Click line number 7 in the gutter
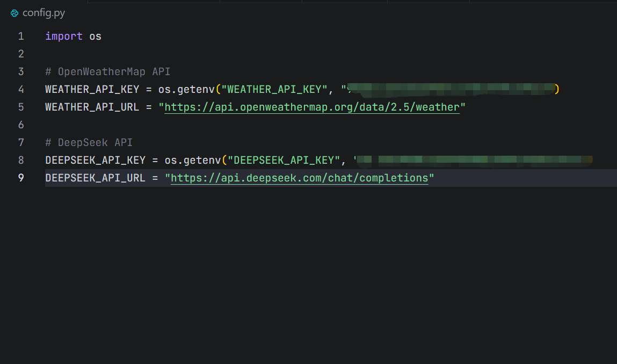Image resolution: width=617 pixels, height=364 pixels. pos(21,142)
